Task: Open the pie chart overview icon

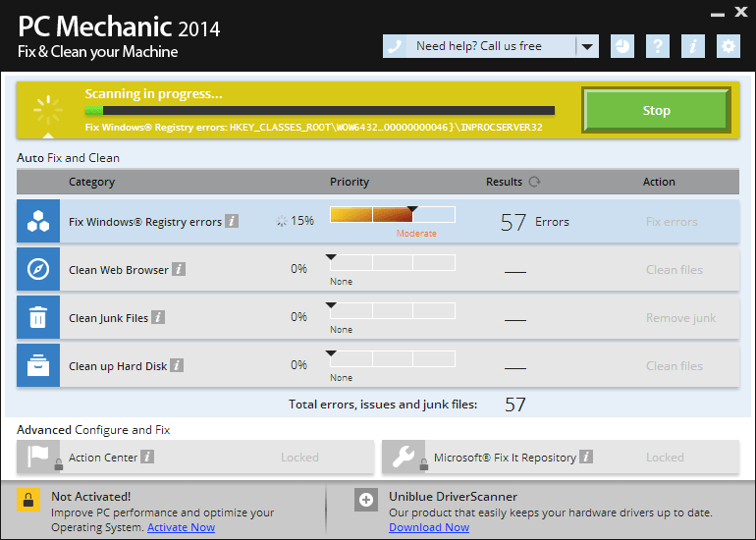Action: (622, 46)
